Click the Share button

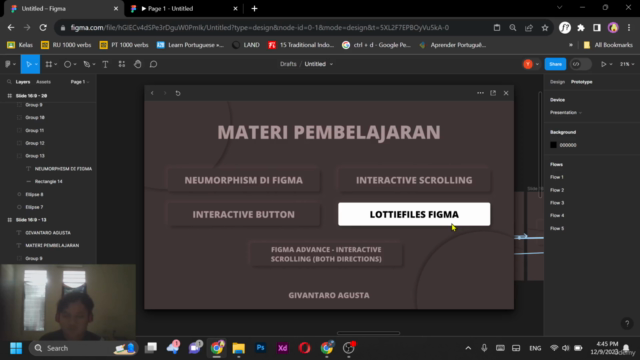pos(556,64)
